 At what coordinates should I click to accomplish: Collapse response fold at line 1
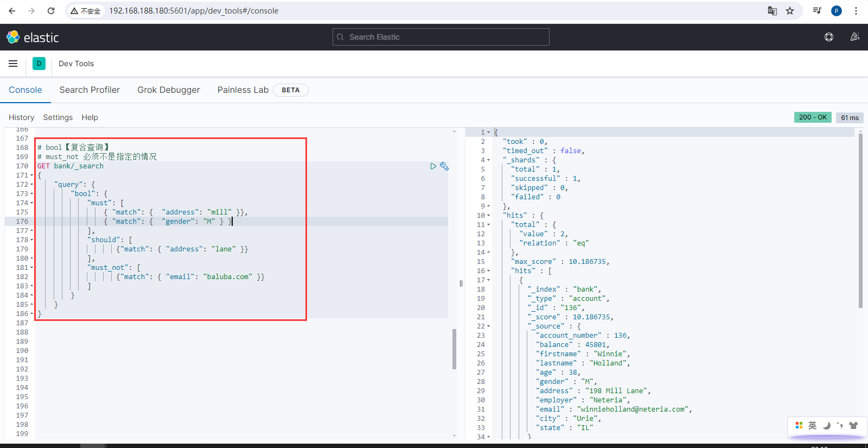coord(488,132)
